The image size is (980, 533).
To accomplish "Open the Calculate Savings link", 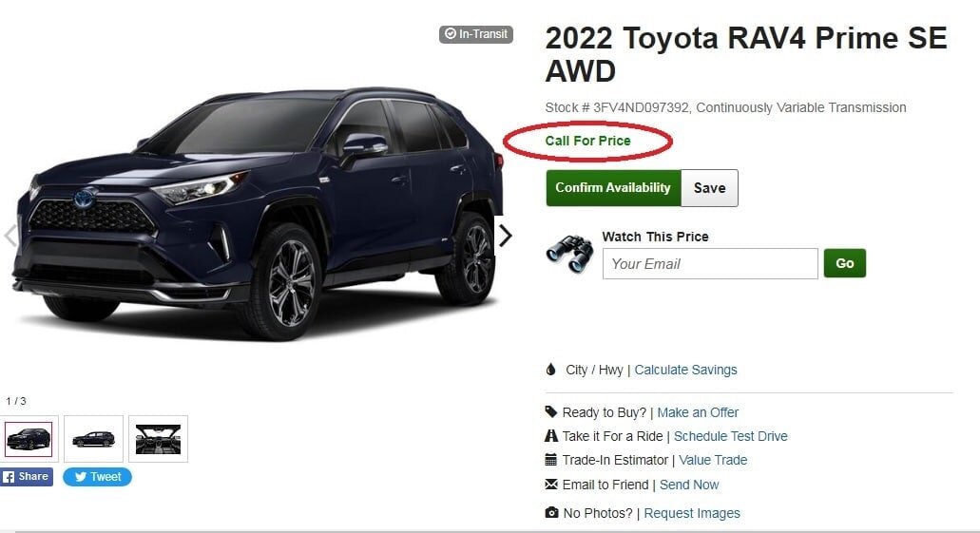I will [x=685, y=370].
